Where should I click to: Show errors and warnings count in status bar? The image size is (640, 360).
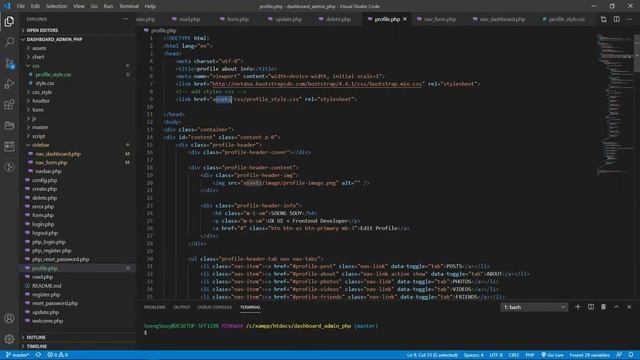(58, 355)
